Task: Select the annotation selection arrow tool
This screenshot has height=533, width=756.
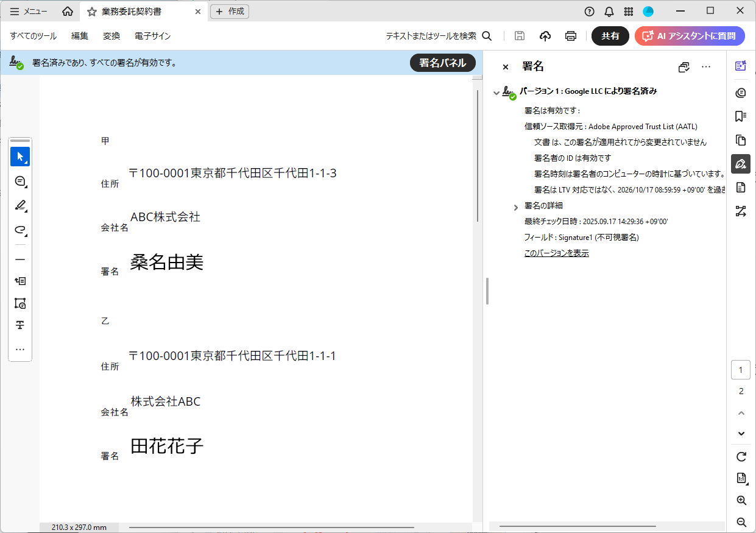Action: 20,157
